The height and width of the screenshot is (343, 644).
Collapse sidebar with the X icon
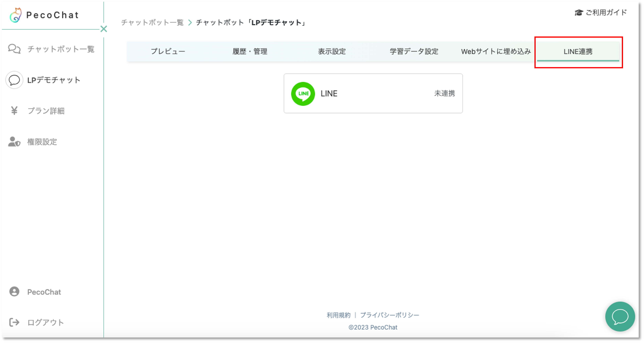[104, 29]
